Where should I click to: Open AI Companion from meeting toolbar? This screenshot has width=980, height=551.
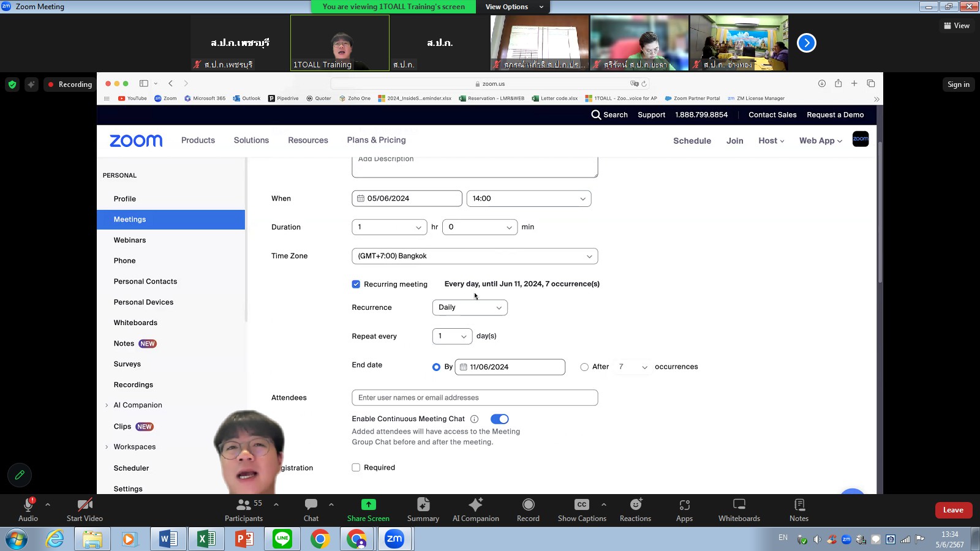click(475, 504)
